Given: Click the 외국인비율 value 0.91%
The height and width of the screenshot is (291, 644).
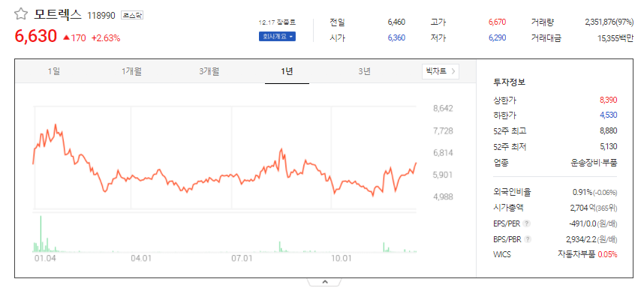Looking at the screenshot, I should click(x=582, y=193).
